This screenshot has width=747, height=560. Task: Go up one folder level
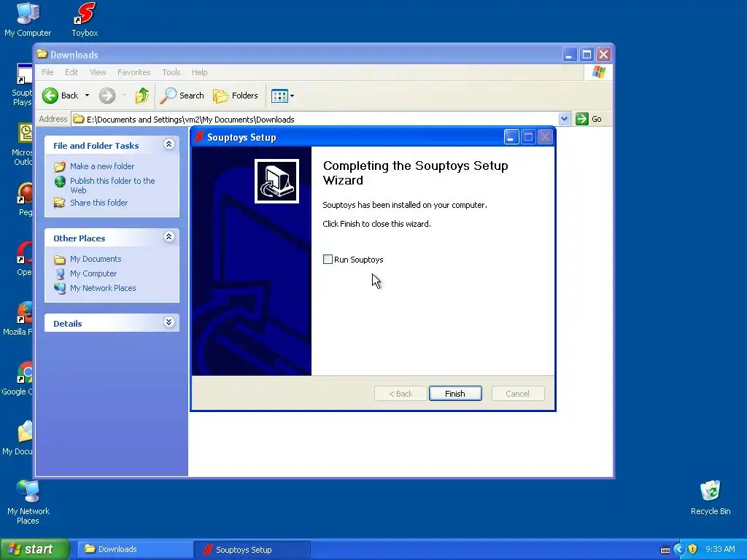pyautogui.click(x=142, y=96)
